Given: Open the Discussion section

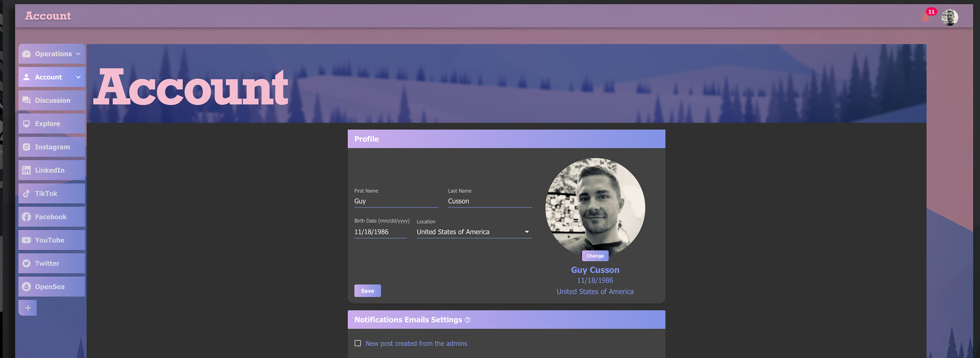Looking at the screenshot, I should tap(52, 101).
